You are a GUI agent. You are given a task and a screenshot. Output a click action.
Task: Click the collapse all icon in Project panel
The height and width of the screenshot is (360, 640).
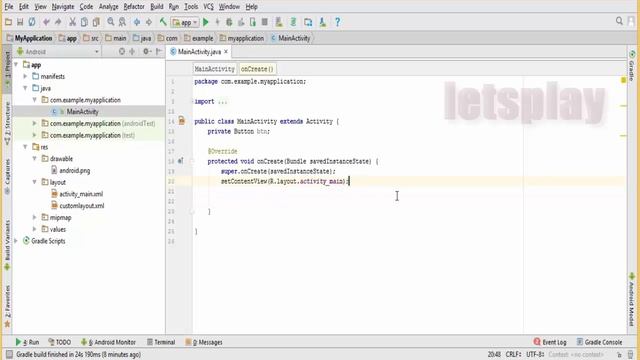tap(132, 51)
